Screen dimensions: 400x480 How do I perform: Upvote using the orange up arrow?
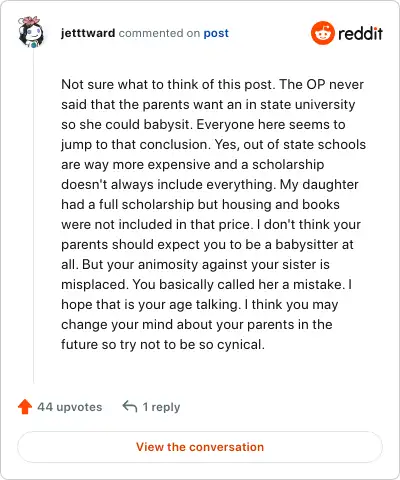(25, 407)
